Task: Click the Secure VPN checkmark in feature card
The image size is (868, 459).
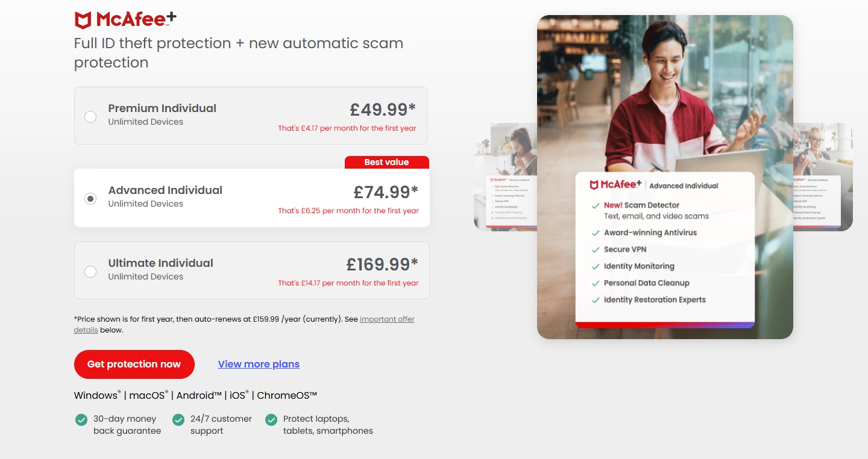Action: coord(596,249)
